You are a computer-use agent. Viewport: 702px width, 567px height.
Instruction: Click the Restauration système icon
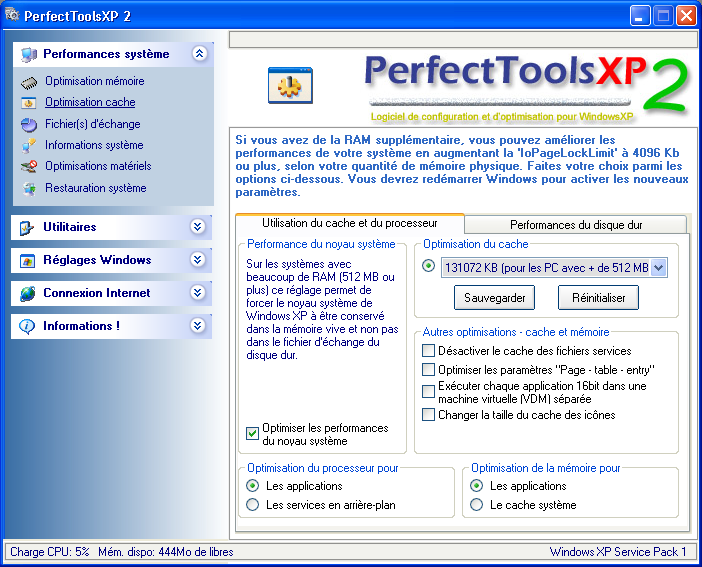click(x=30, y=189)
